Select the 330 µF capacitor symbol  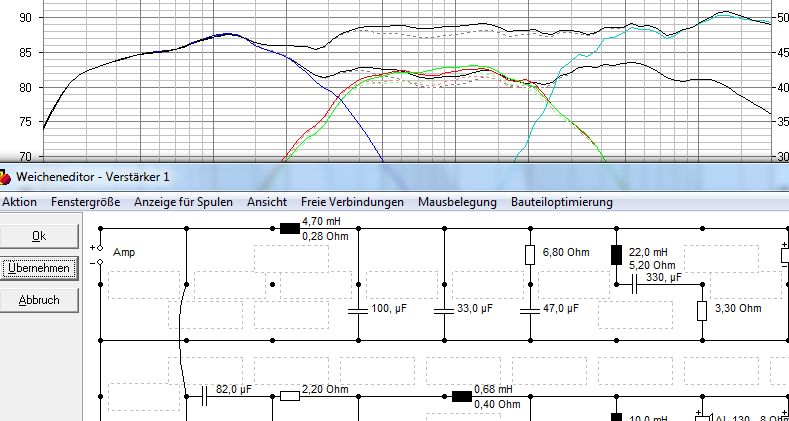(x=634, y=285)
